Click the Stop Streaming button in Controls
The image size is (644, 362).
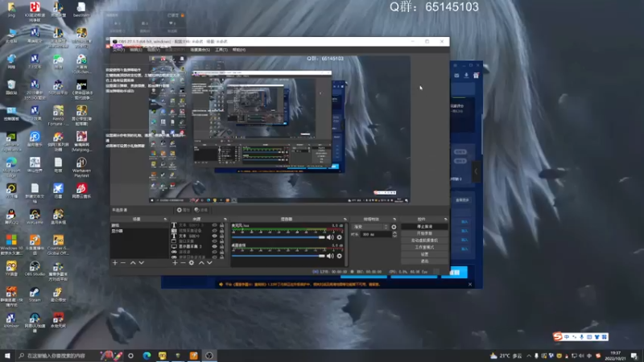(x=424, y=226)
